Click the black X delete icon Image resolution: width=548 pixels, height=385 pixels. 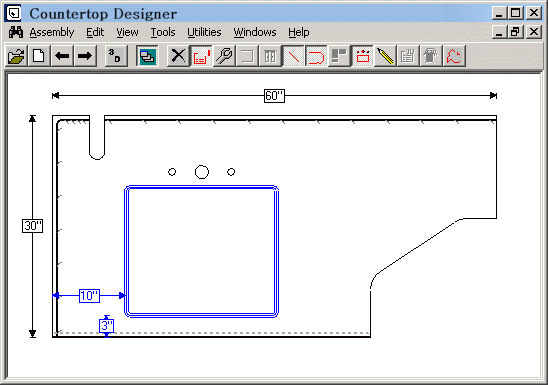(178, 56)
